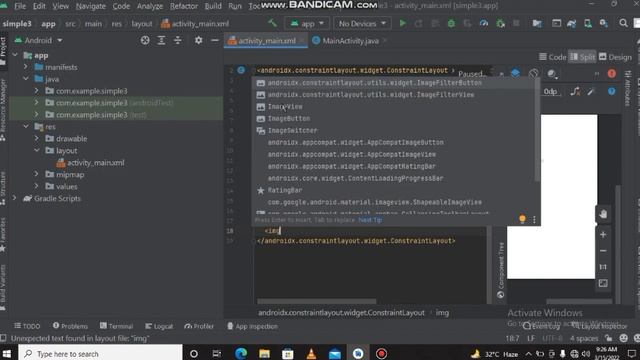
Task: Click the design surface layers icon
Action: 516,73
